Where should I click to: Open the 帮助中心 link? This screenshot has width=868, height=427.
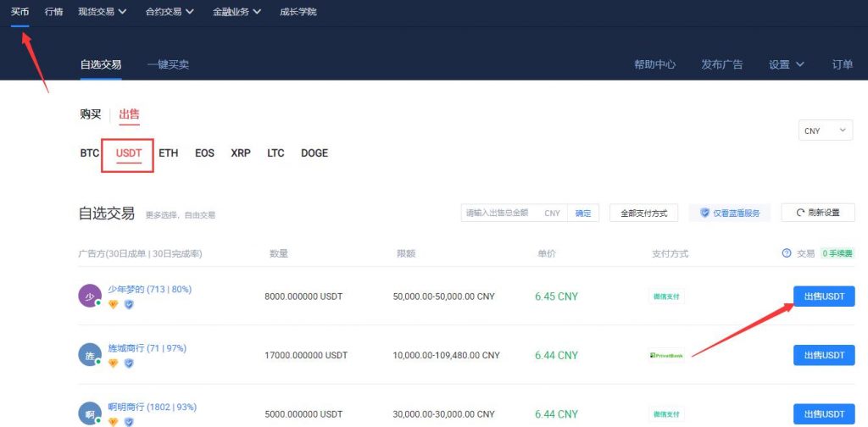click(655, 64)
